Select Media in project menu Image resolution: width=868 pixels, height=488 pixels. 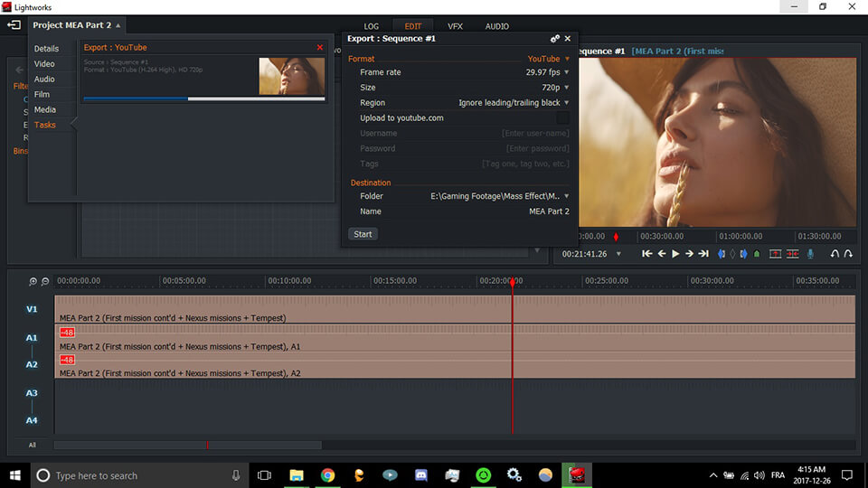(45, 109)
